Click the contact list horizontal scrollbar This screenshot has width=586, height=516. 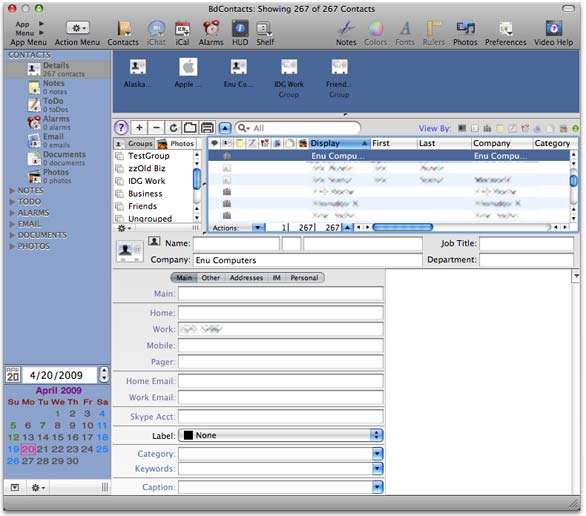pyautogui.click(x=403, y=227)
